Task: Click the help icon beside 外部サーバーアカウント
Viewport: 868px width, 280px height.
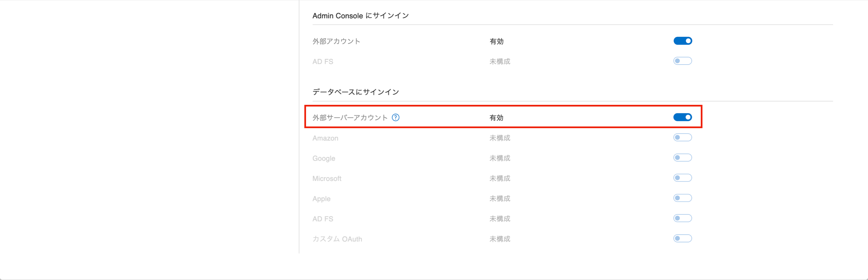Action: pos(396,117)
